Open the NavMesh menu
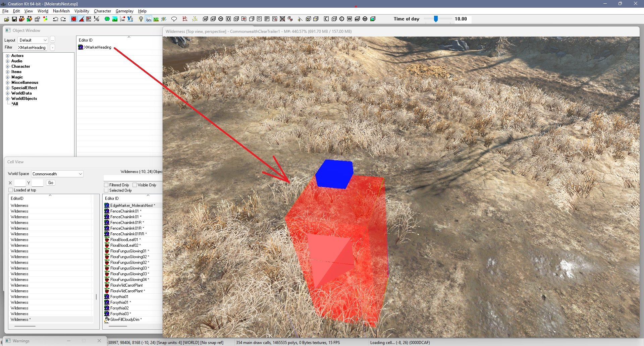The image size is (644, 346). (x=61, y=11)
